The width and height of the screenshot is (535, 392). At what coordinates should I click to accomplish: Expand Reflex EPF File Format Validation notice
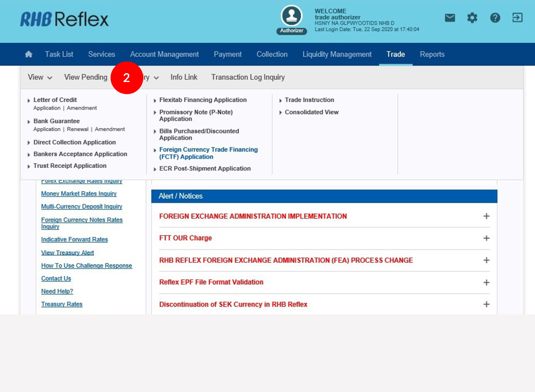coord(486,282)
